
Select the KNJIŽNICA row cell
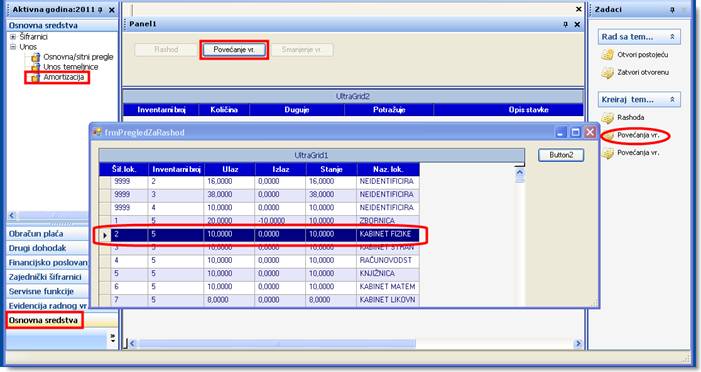point(388,273)
